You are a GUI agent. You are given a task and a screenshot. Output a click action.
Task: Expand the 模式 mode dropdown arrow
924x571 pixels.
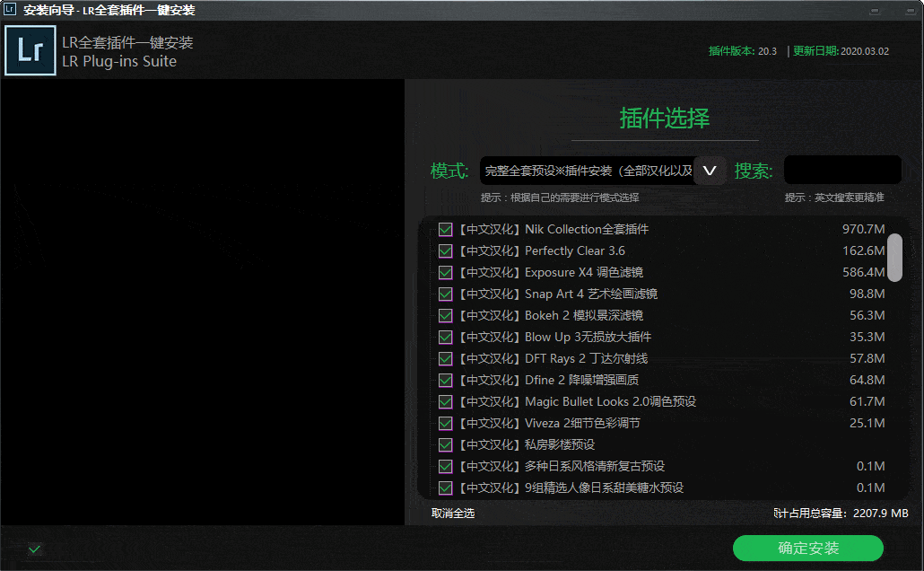[x=710, y=170]
